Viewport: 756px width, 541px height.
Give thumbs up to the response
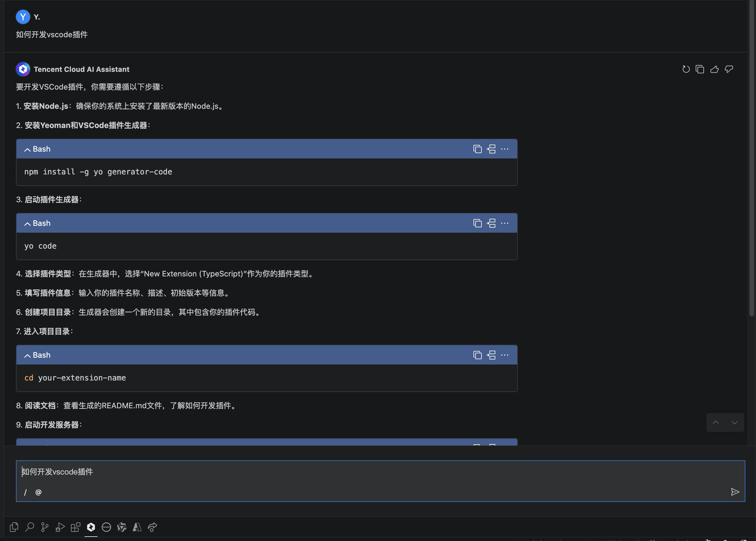tap(714, 69)
